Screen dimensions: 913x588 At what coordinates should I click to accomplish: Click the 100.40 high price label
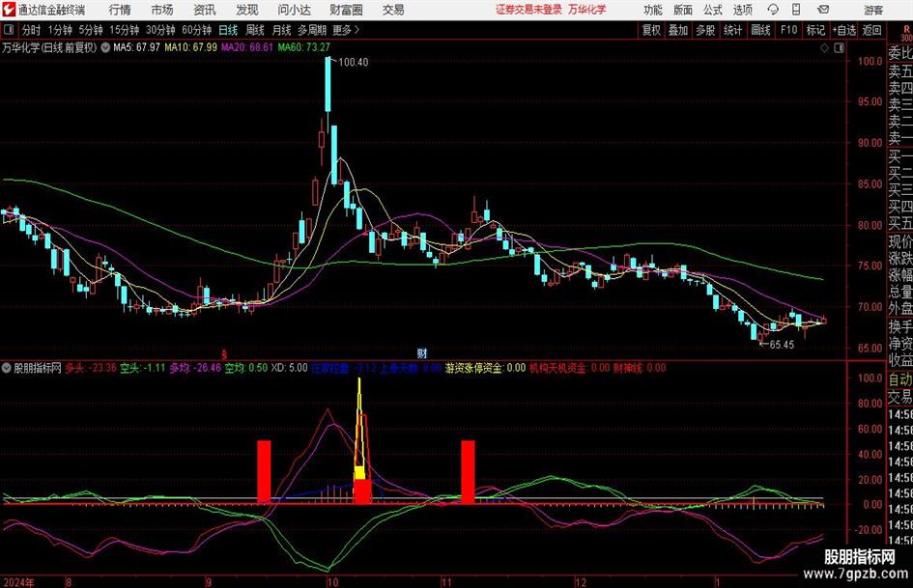[x=353, y=62]
